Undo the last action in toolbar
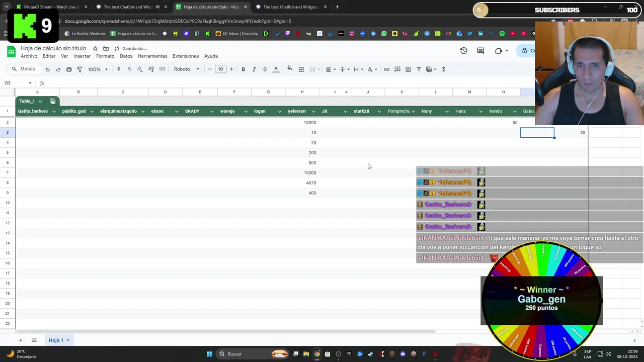Viewport: 644px width, 362px height. (47, 69)
